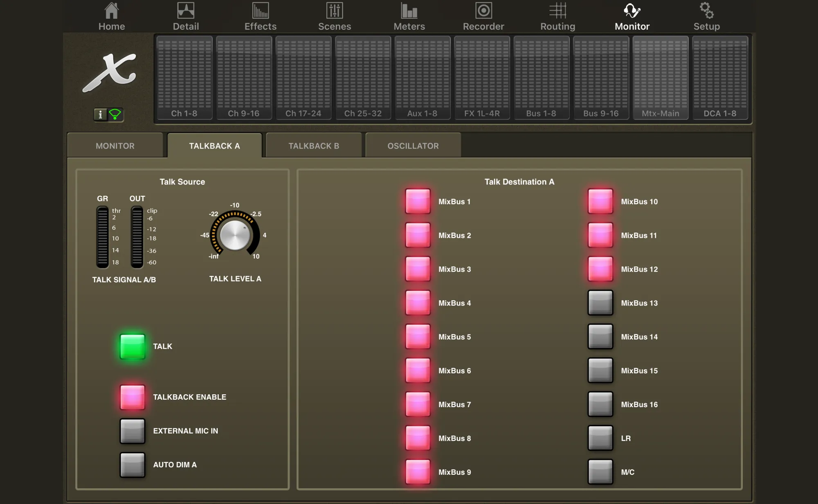Image resolution: width=818 pixels, height=504 pixels.
Task: Select the Bus 1-8 meter bank
Action: point(542,78)
